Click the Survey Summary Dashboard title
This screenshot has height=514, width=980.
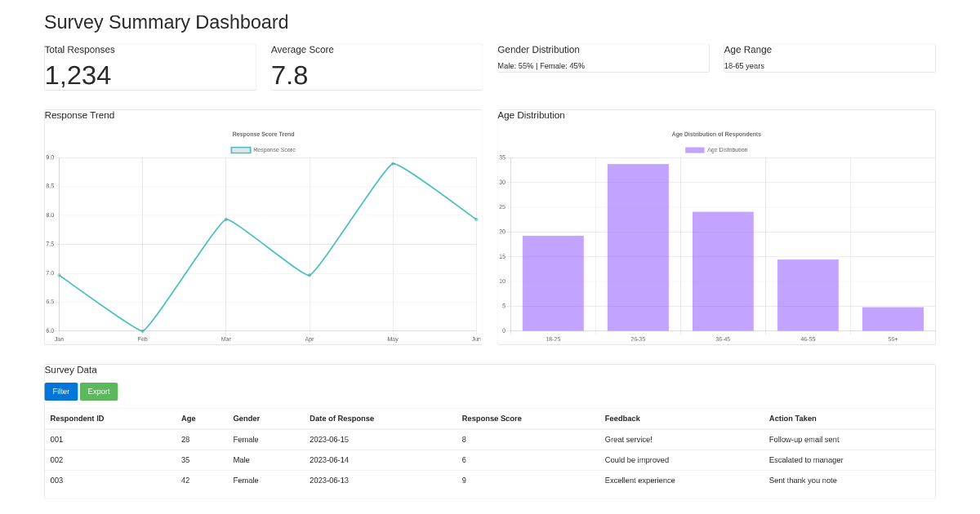[x=166, y=22]
